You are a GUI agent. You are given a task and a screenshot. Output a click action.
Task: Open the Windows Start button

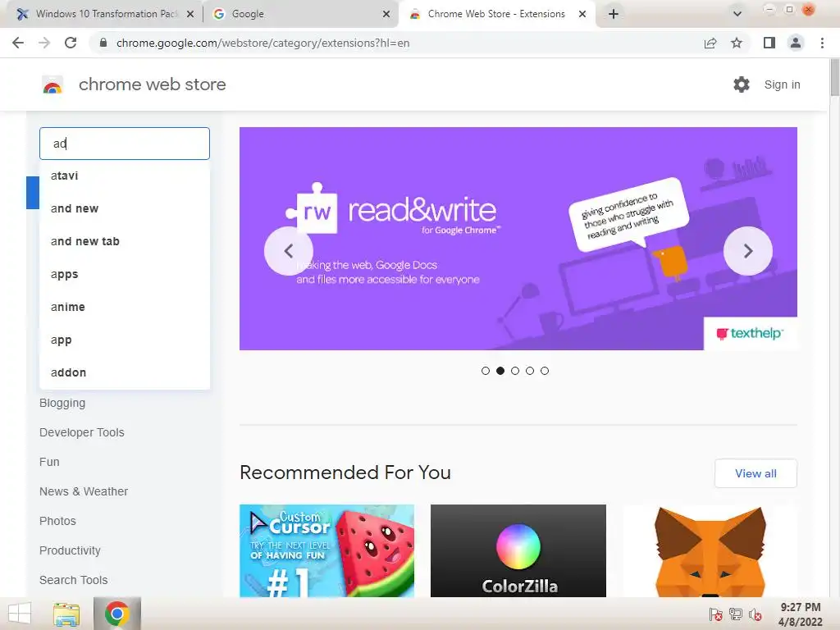coord(20,614)
